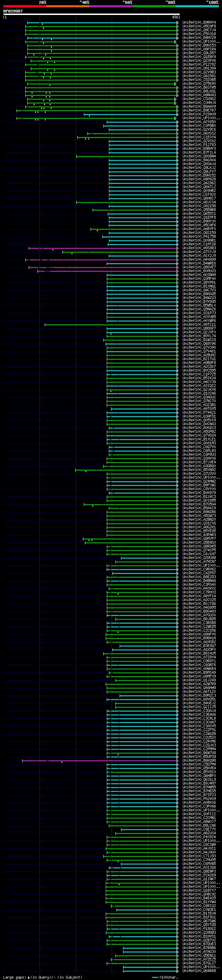Click the =100char. scale legend bar
The height and width of the screenshot is (980, 222).
click(x=155, y=977)
